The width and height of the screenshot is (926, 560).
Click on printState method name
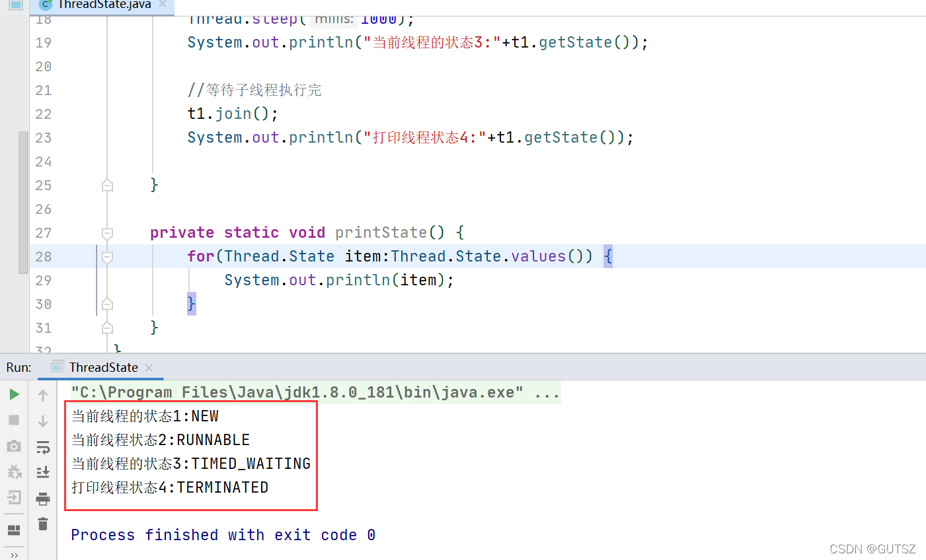click(381, 232)
